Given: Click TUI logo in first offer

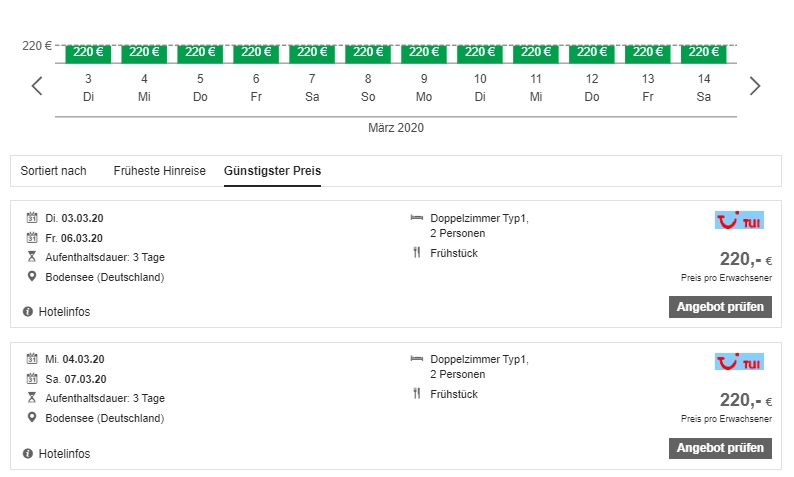Looking at the screenshot, I should pos(739,220).
